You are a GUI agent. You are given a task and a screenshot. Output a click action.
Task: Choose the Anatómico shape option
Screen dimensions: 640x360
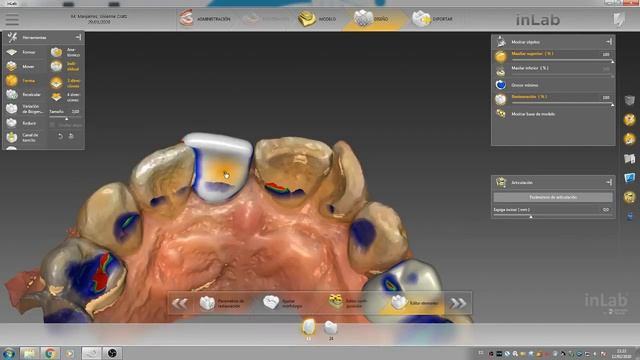tap(66, 52)
